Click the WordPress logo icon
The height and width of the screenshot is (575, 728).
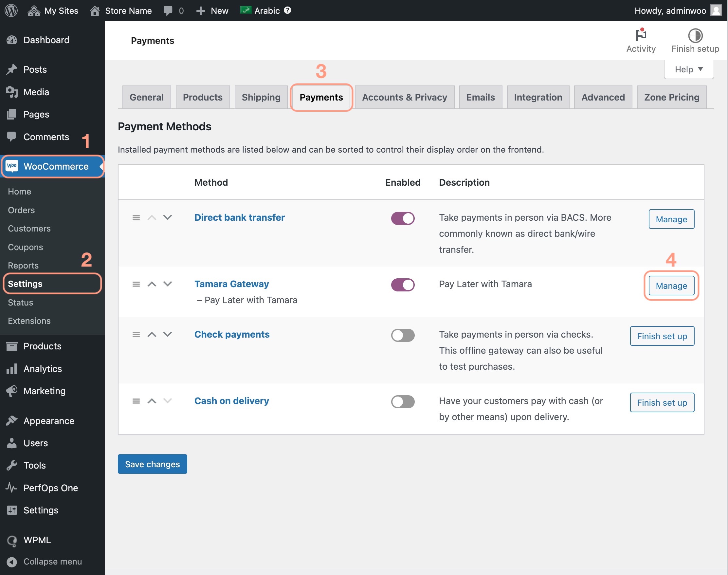pos(11,10)
